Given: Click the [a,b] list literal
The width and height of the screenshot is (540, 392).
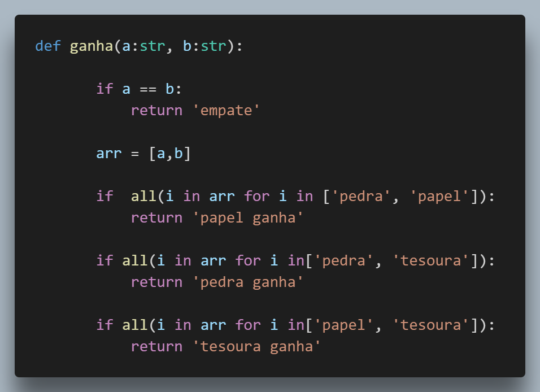Looking at the screenshot, I should (x=170, y=153).
